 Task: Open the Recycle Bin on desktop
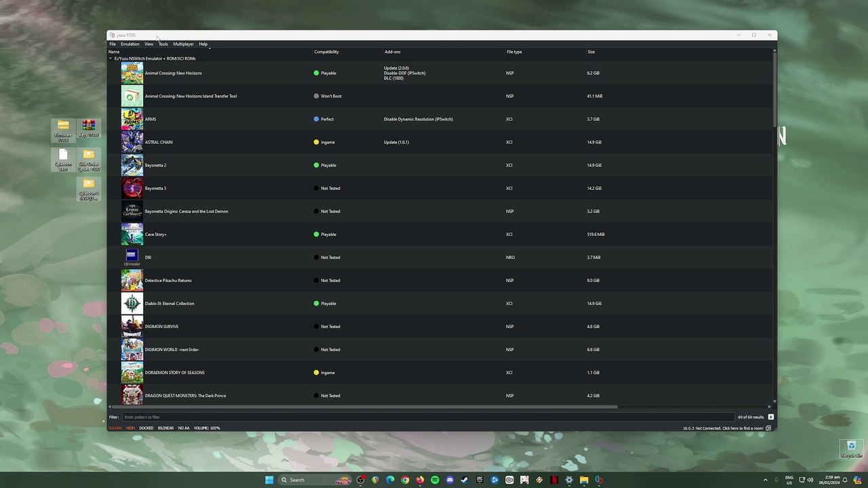click(852, 449)
